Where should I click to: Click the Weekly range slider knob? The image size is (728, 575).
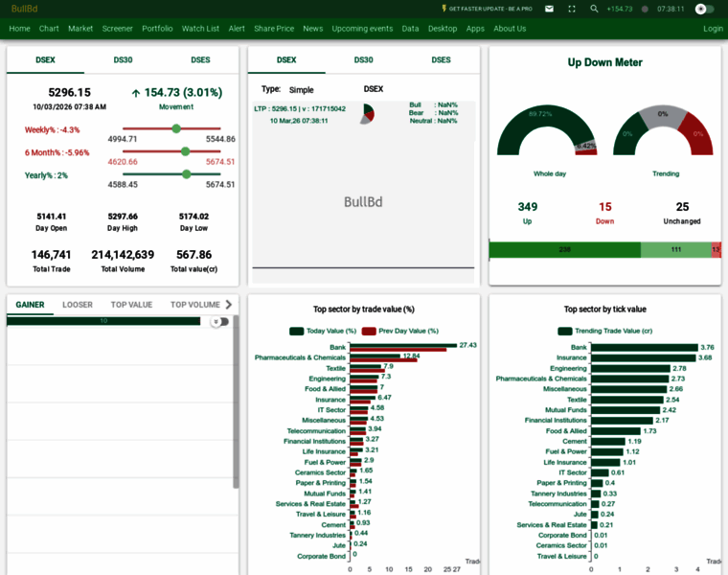click(x=176, y=128)
